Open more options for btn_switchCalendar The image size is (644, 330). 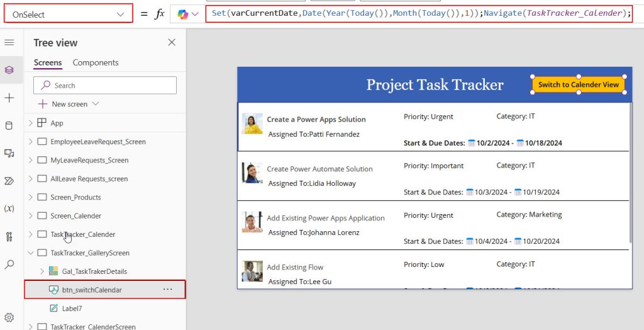167,289
